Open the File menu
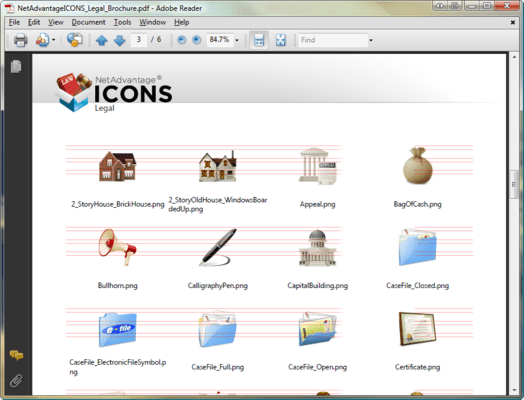The width and height of the screenshot is (524, 400). (14, 22)
